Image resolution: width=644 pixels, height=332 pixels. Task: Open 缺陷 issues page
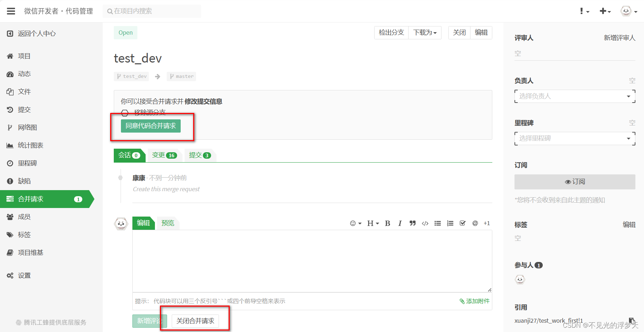click(x=19, y=181)
